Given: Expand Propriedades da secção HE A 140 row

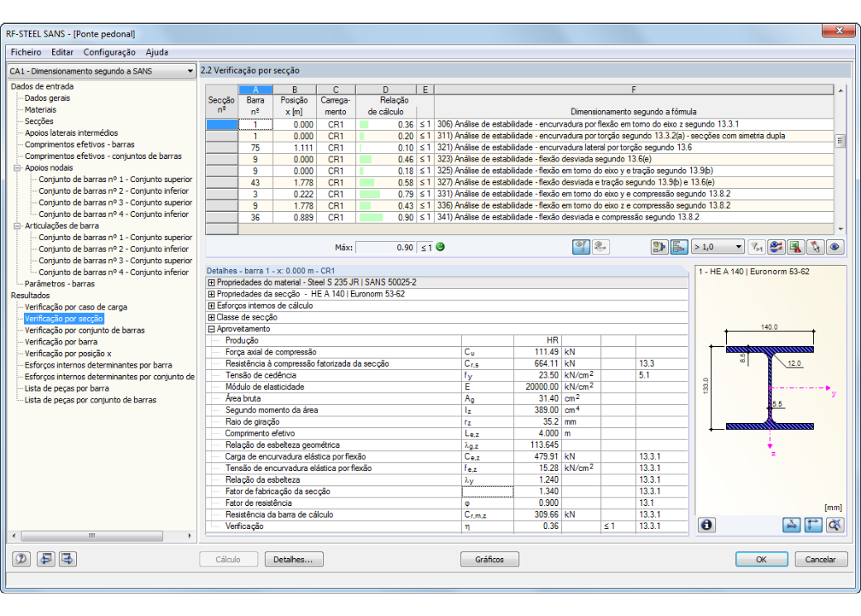Looking at the screenshot, I should 211,294.
